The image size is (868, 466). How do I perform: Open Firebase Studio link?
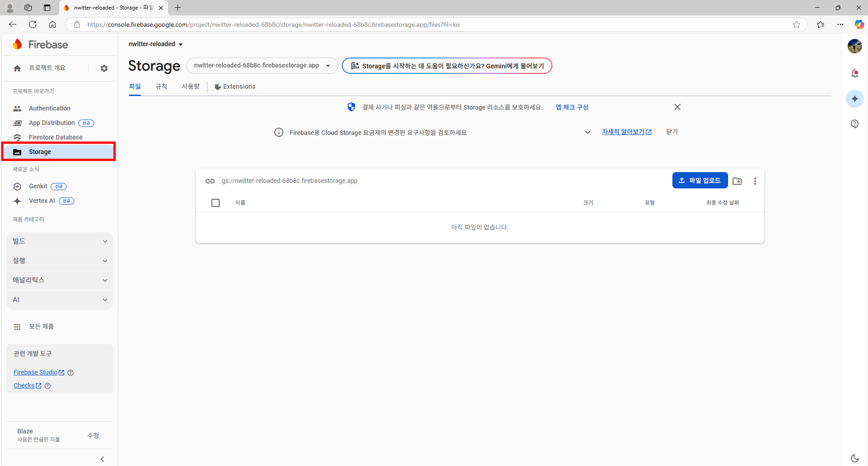click(39, 372)
